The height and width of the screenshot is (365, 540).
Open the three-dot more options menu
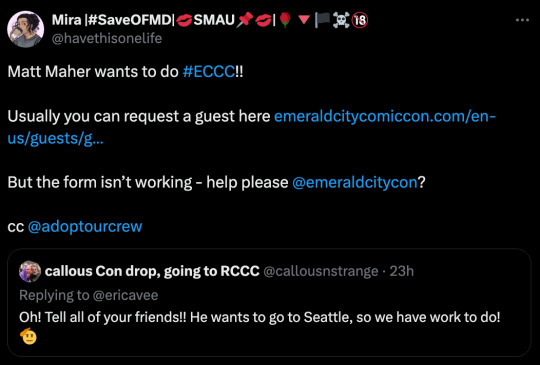tap(522, 20)
